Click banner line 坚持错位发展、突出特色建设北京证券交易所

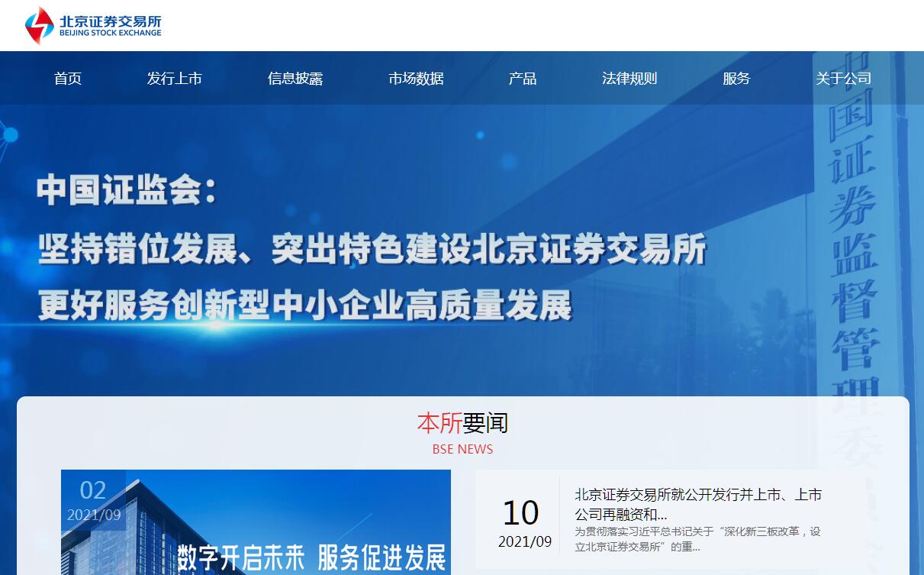tap(372, 249)
